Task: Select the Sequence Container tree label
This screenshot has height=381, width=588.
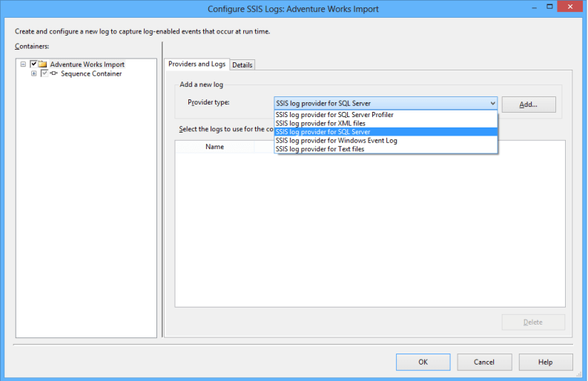Action: pos(91,74)
